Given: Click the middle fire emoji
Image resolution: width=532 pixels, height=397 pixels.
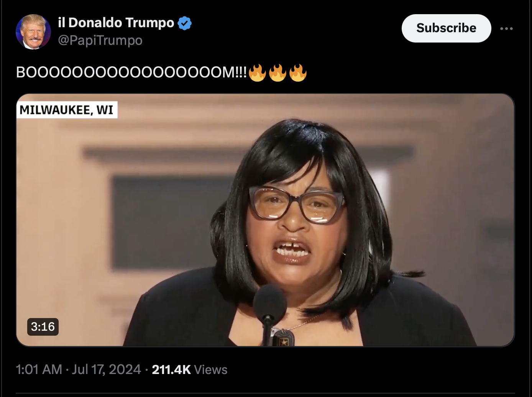Looking at the screenshot, I should (277, 72).
